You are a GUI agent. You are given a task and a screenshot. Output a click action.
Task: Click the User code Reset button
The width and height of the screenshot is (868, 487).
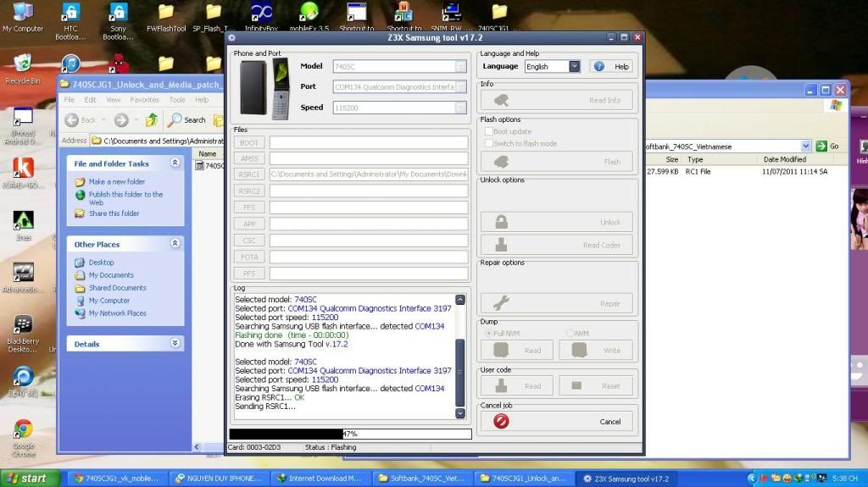tap(596, 385)
